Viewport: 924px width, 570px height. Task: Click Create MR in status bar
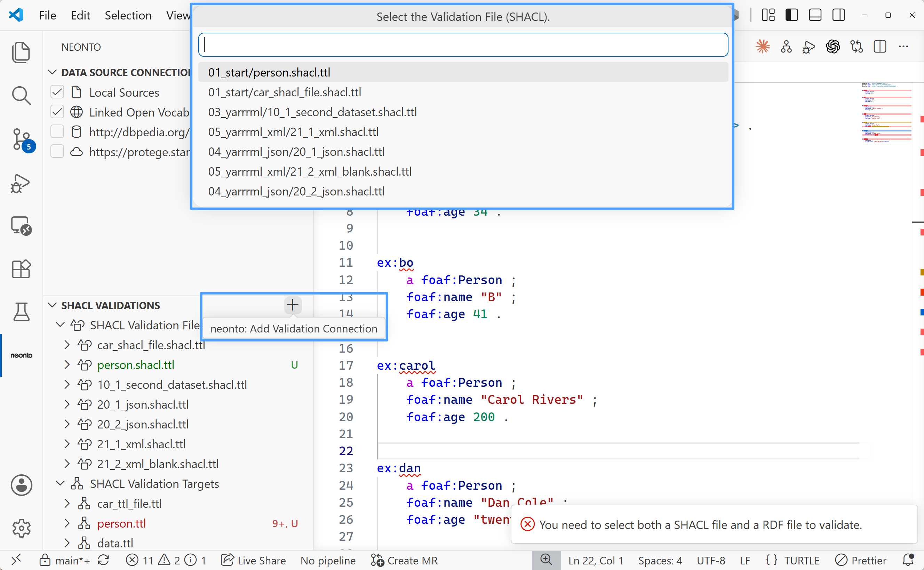pyautogui.click(x=404, y=560)
